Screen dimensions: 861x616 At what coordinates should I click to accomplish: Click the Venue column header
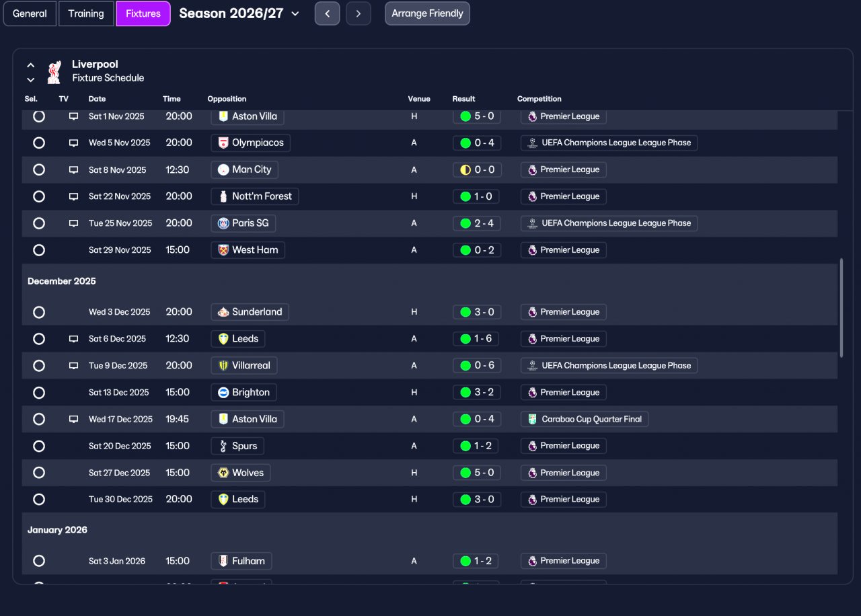[419, 99]
